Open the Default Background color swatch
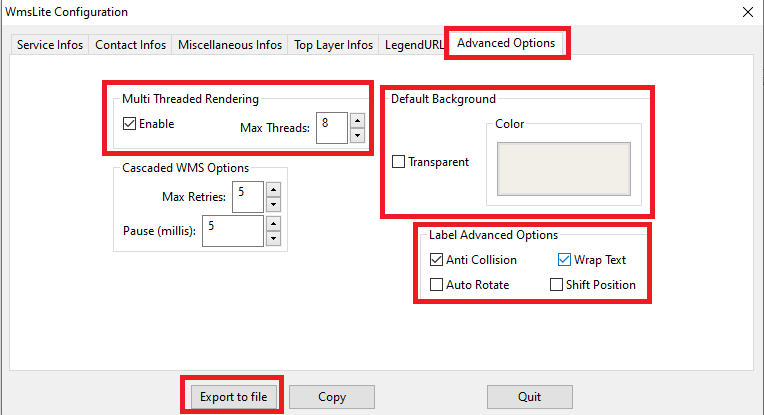The width and height of the screenshot is (764, 415). point(564,169)
